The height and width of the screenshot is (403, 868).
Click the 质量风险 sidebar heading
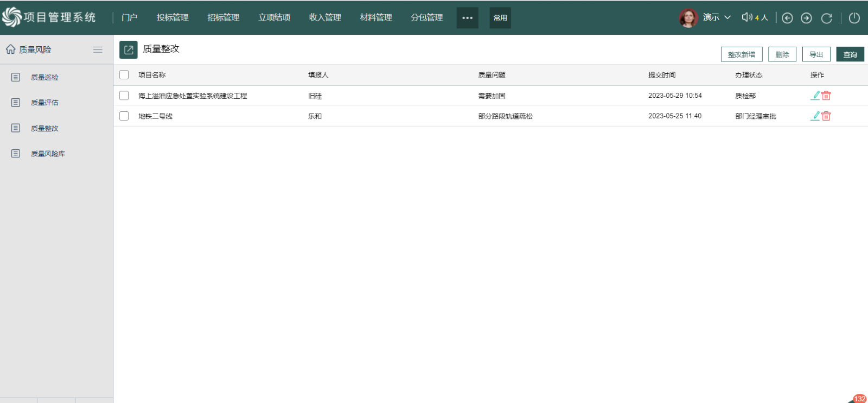35,49
